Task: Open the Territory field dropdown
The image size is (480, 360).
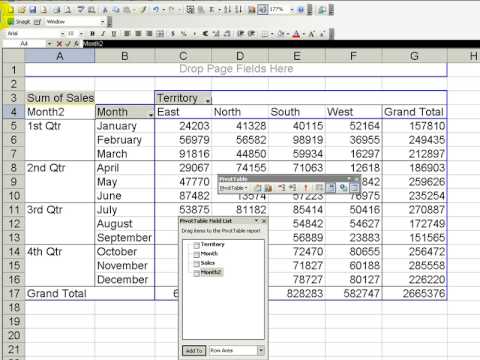Action: tap(208, 100)
